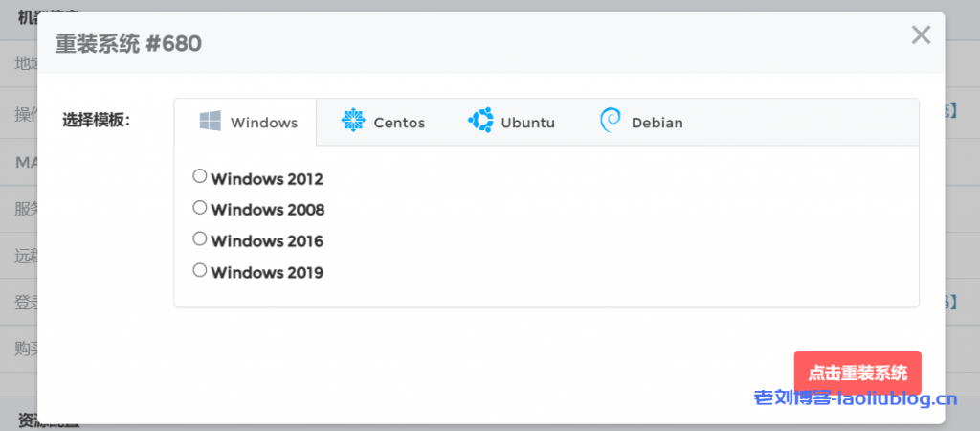
Task: Open the Ubuntu tab label
Action: pyautogui.click(x=528, y=123)
